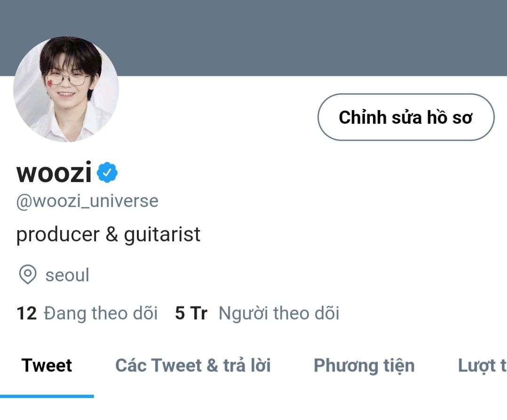Open the Phương tiện tab
This screenshot has width=507, height=420.
pos(364,365)
